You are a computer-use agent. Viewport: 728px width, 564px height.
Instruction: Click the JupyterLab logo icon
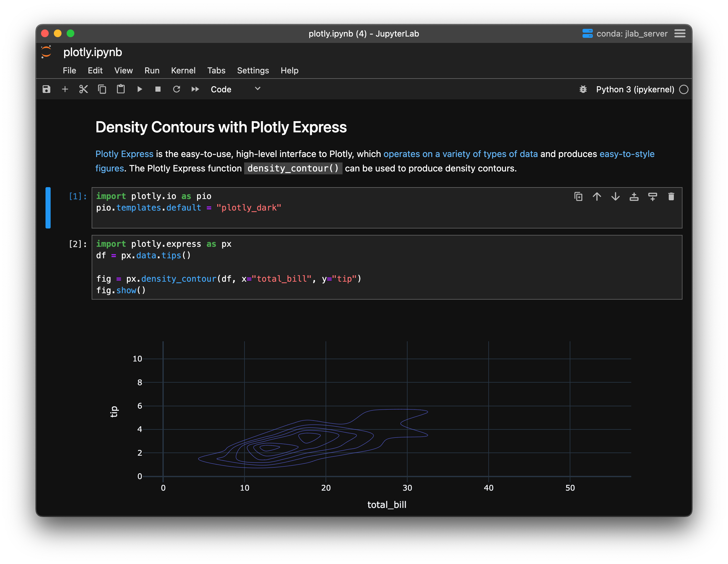tap(46, 52)
